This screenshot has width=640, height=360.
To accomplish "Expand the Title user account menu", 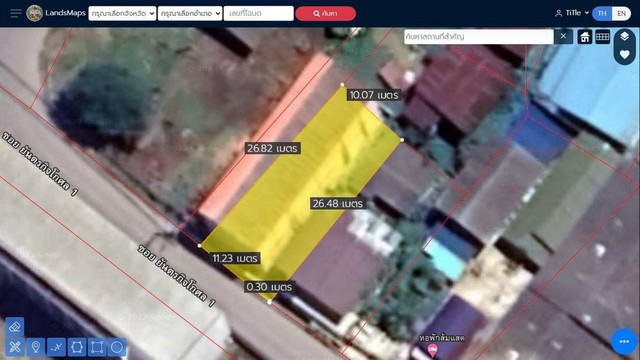I will point(571,13).
